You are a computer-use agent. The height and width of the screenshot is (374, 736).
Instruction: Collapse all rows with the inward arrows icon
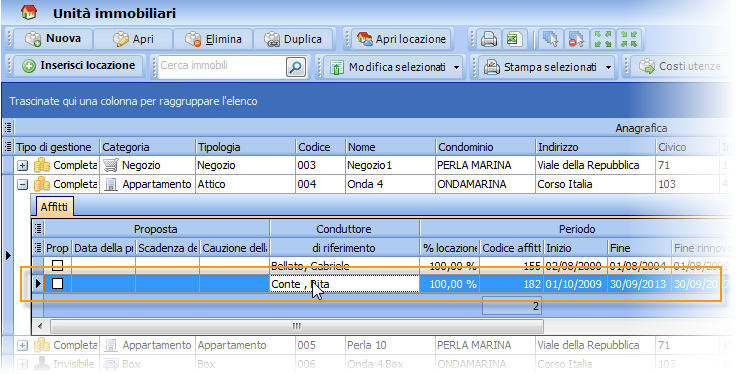point(629,39)
